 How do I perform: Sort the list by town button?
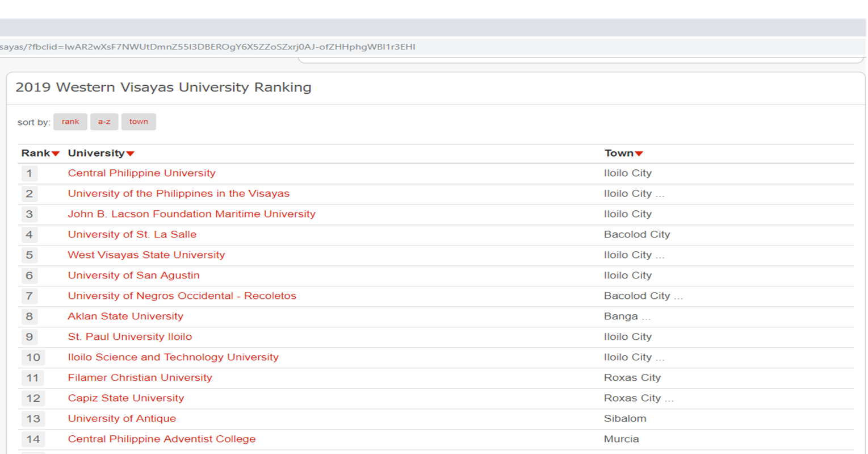[139, 122]
